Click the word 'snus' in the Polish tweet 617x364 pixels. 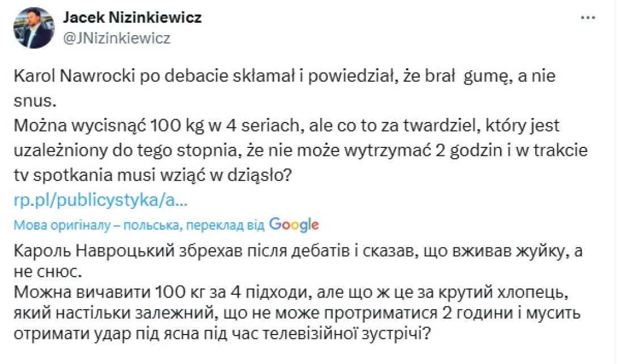33,100
